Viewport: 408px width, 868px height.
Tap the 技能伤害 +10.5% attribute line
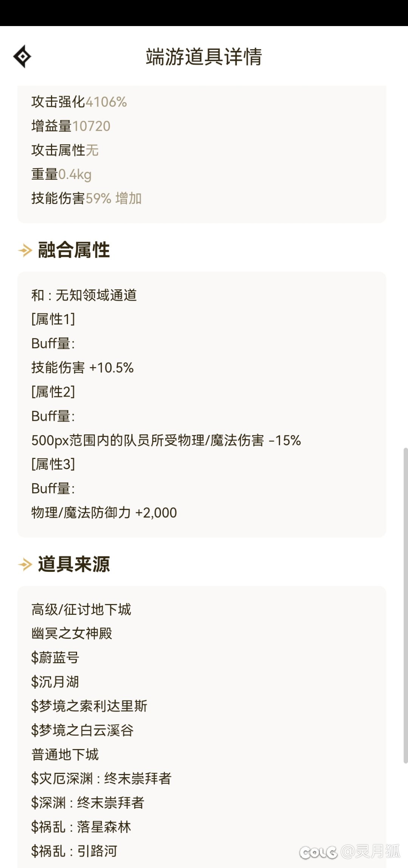point(82,368)
